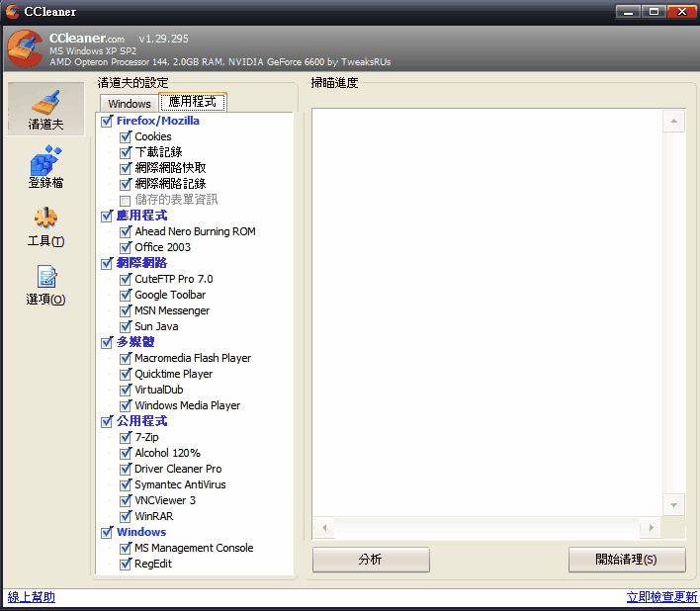Select the Google Toolbar entry text
700x611 pixels.
(170, 295)
